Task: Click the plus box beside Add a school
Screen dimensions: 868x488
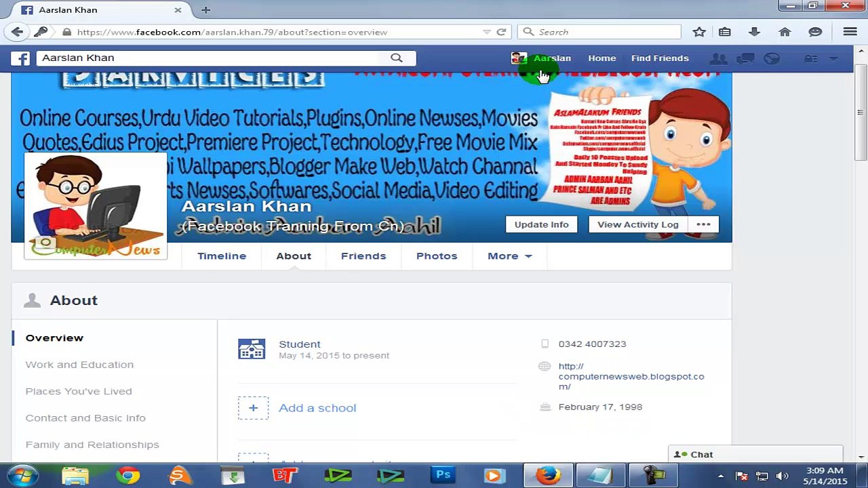Action: 253,408
